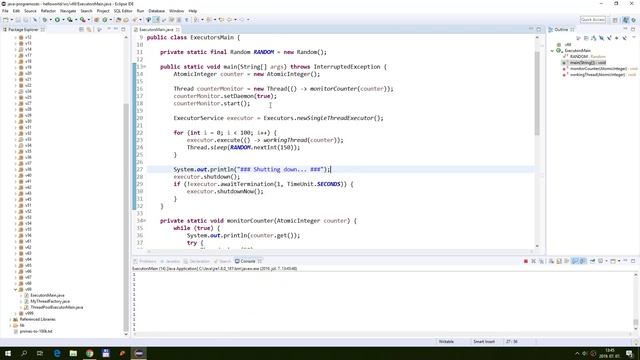Click the Quick Access field

pyautogui.click(x=593, y=20)
